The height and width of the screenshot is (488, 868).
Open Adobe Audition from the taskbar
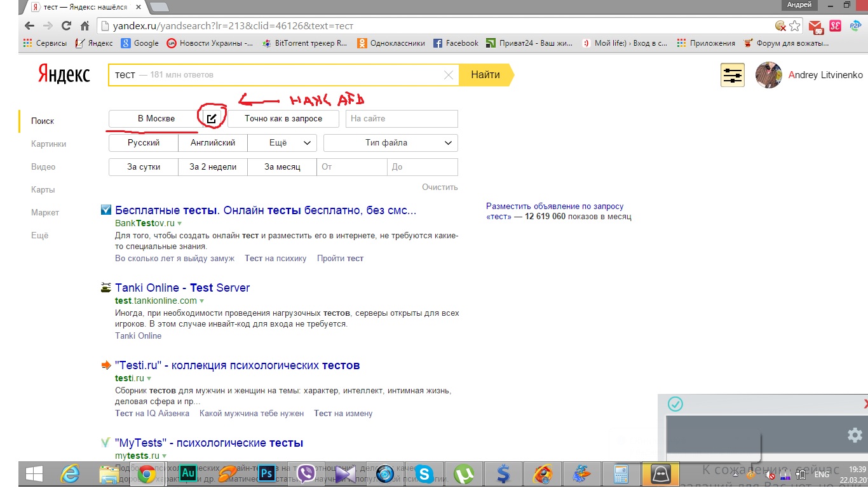pyautogui.click(x=188, y=473)
